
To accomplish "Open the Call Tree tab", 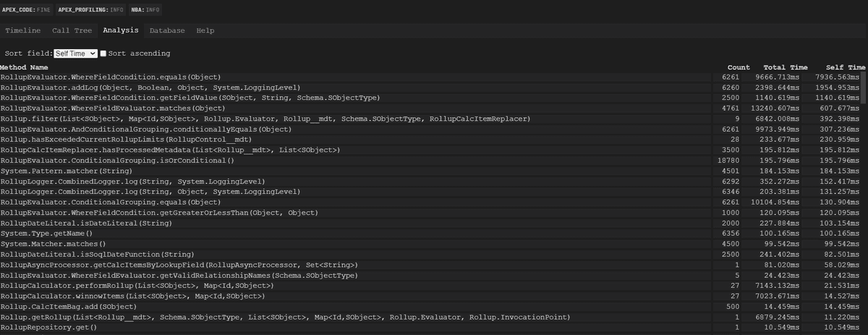I will click(x=72, y=31).
